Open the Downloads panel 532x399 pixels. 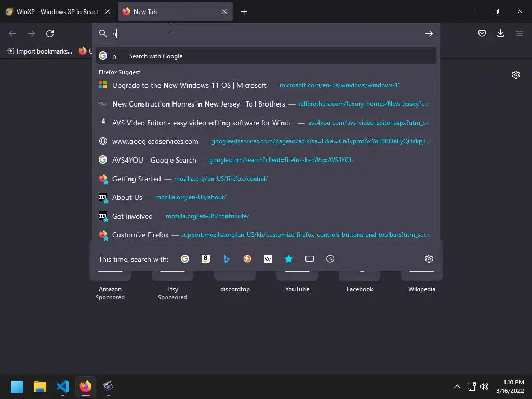[500, 33]
